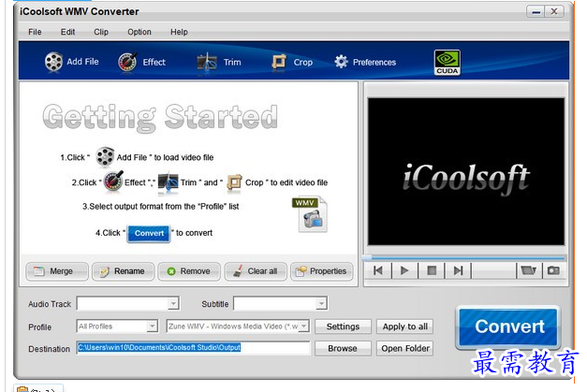Jump to previous frame in player
587x392 pixels.
tap(378, 270)
